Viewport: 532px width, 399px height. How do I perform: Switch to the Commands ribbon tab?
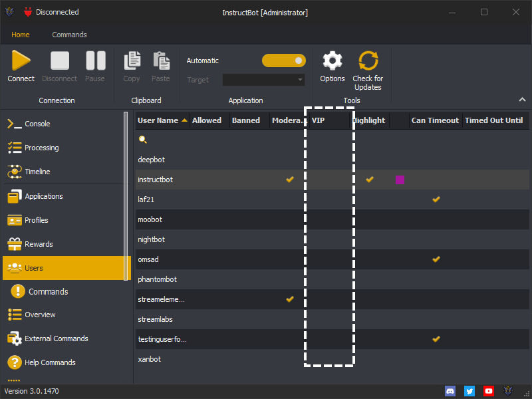pyautogui.click(x=69, y=35)
